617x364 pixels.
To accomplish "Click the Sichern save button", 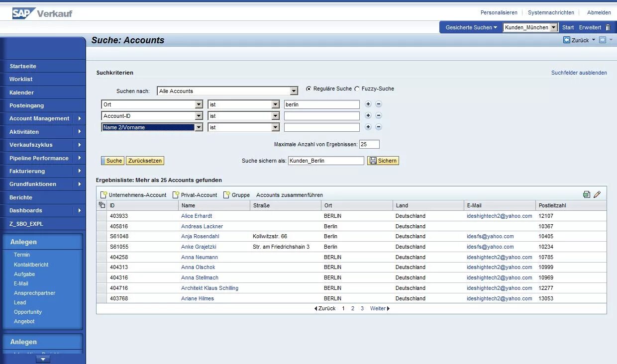I will point(383,161).
